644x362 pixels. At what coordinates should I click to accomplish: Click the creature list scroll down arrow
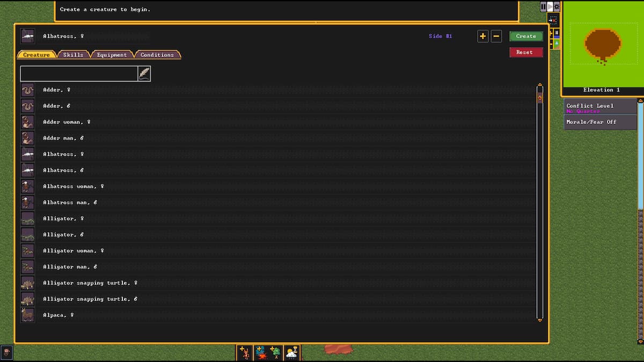[540, 320]
